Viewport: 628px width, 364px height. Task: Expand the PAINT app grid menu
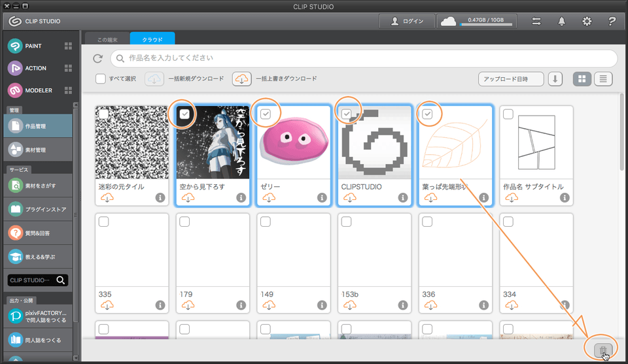(x=68, y=46)
